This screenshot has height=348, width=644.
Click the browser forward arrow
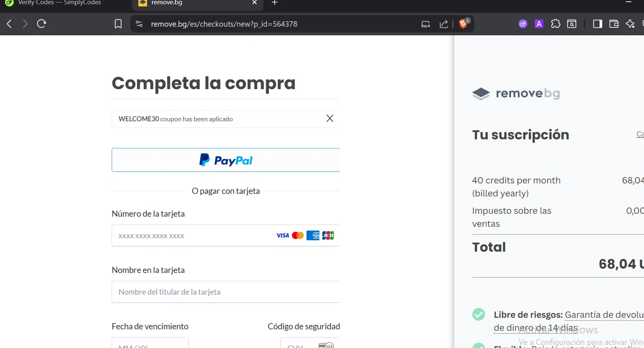pyautogui.click(x=25, y=24)
